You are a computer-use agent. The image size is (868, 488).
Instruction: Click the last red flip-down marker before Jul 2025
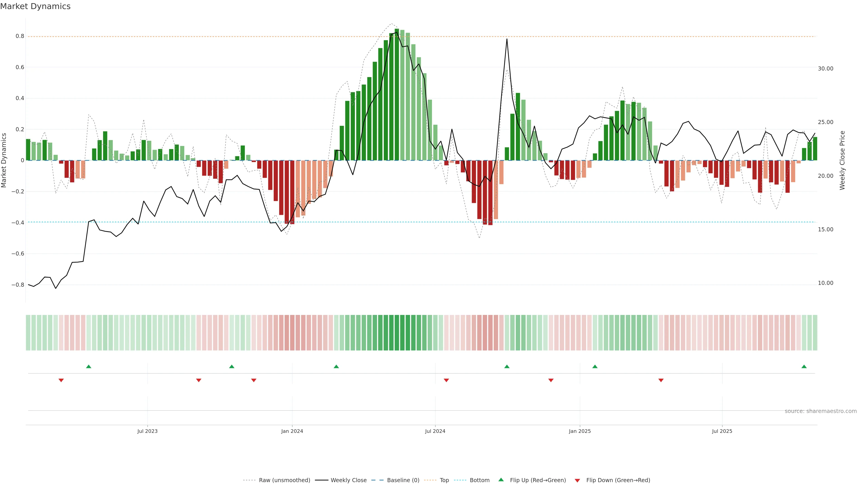pos(661,380)
